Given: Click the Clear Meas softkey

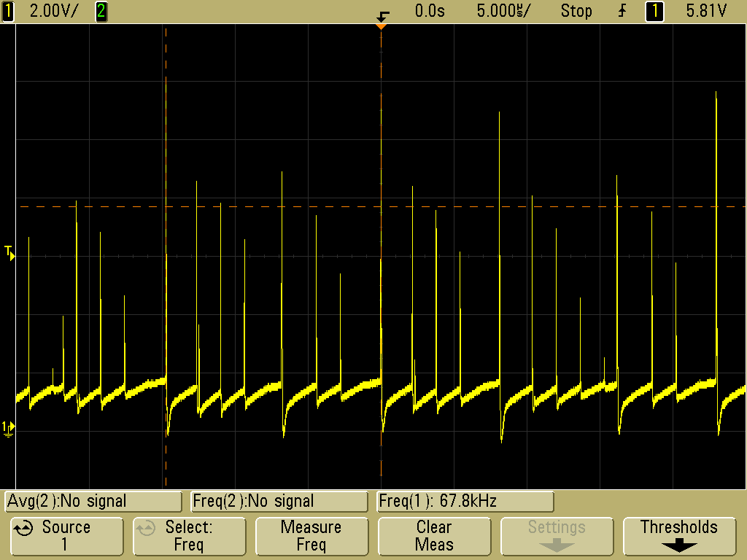Looking at the screenshot, I should 434,537.
